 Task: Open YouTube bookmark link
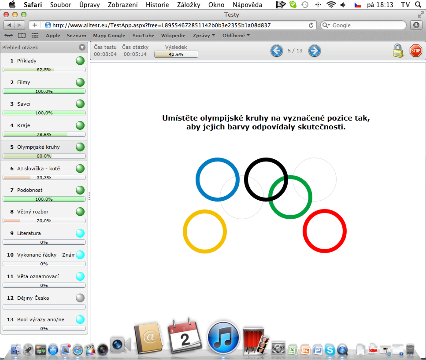click(143, 35)
